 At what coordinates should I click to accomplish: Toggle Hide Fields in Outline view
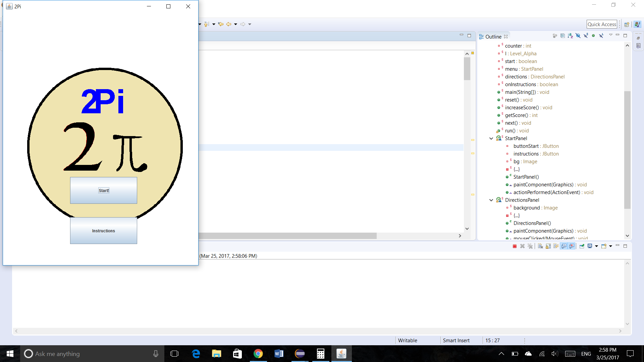578,36
